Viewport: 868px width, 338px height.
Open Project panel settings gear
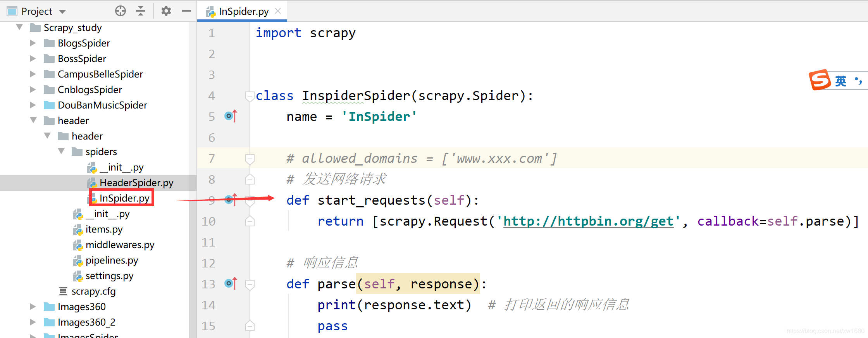(166, 11)
